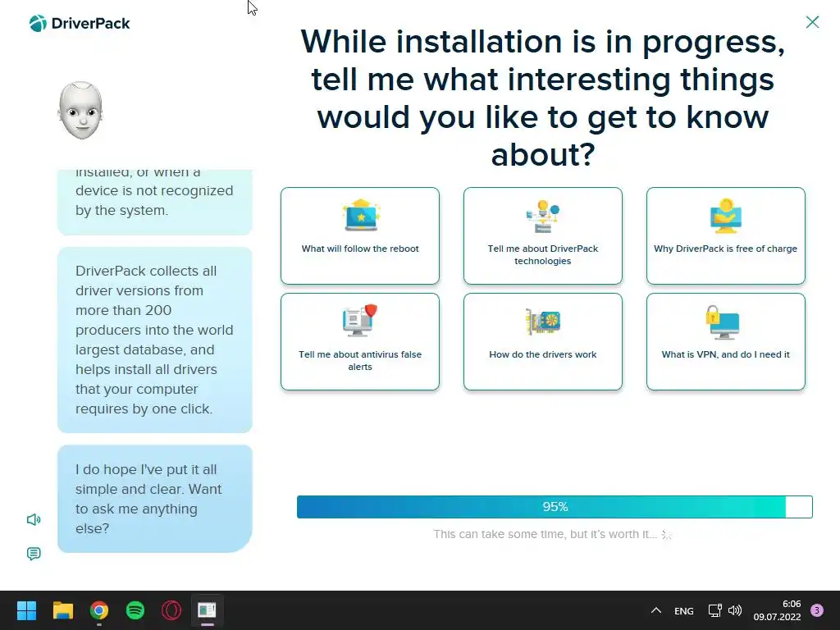Click the red shield antivirus icon

pos(360,321)
